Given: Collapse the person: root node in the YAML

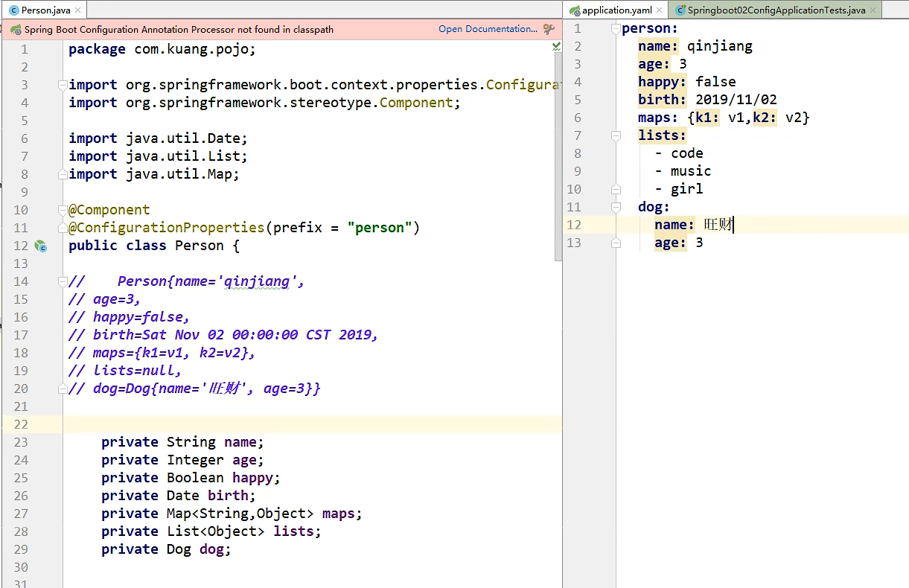Looking at the screenshot, I should pos(616,28).
